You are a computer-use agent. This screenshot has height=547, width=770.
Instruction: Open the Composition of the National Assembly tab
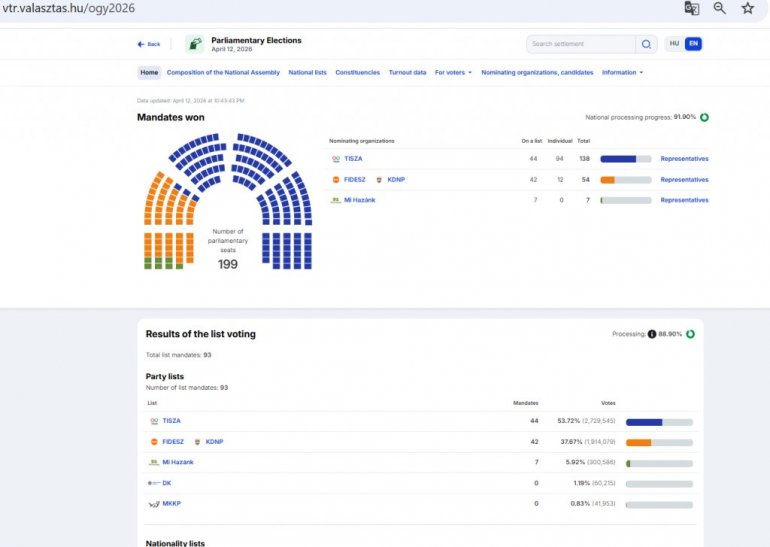coord(224,73)
